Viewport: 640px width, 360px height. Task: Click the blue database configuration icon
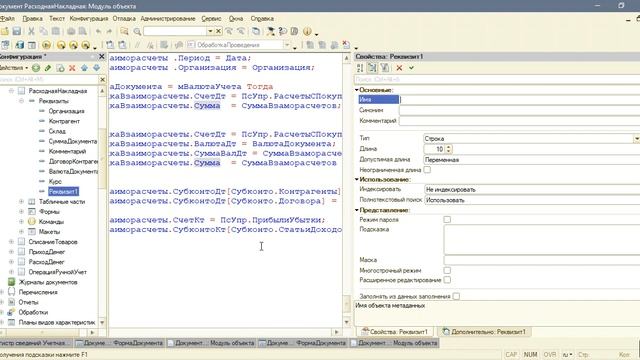click(x=19, y=45)
